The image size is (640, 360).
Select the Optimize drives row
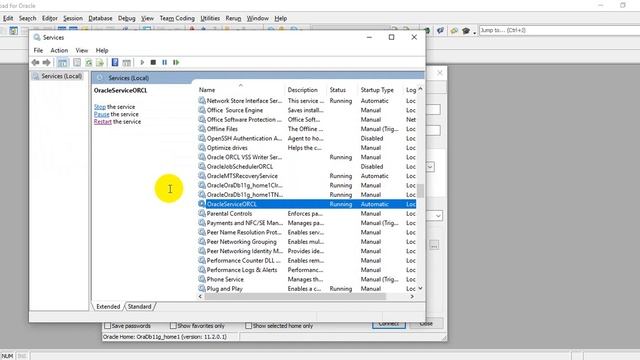pos(307,147)
